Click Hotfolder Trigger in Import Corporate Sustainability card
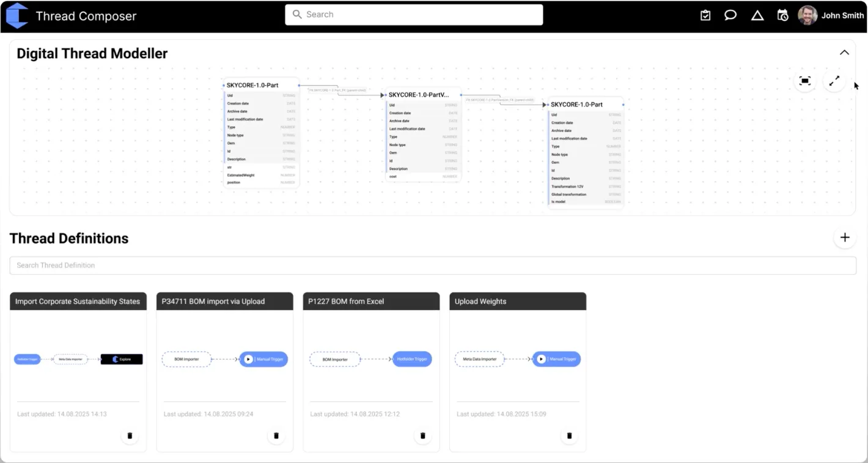Image resolution: width=868 pixels, height=463 pixels. click(x=27, y=359)
